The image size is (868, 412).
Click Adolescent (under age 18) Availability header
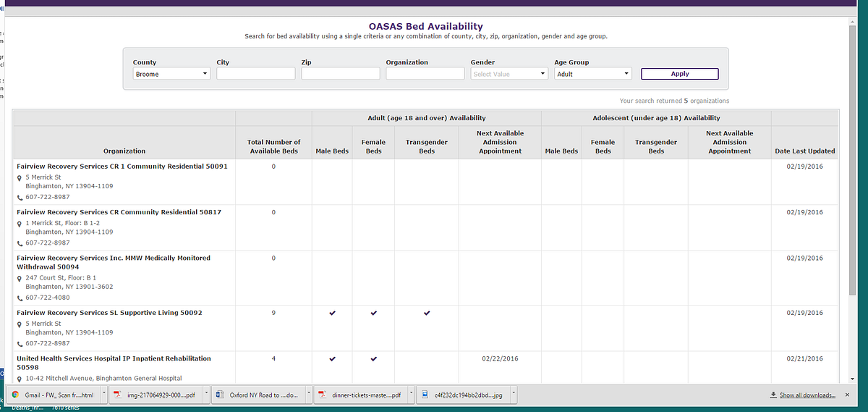tap(656, 117)
